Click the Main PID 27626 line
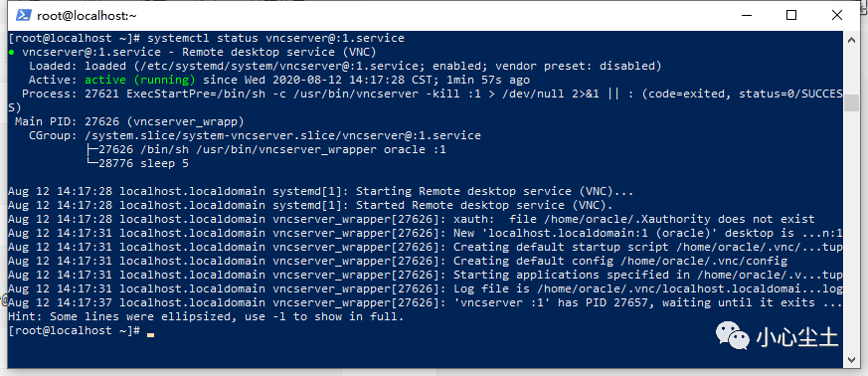This screenshot has height=376, width=868. pyautogui.click(x=129, y=121)
